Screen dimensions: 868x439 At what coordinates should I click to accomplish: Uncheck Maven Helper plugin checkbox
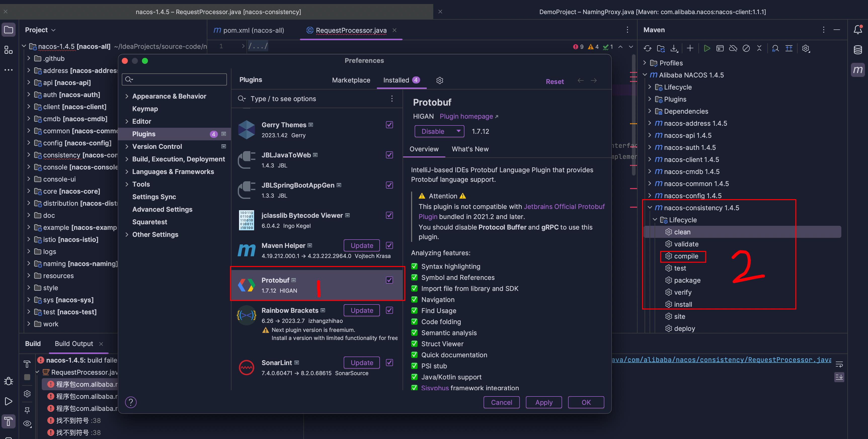(x=389, y=245)
